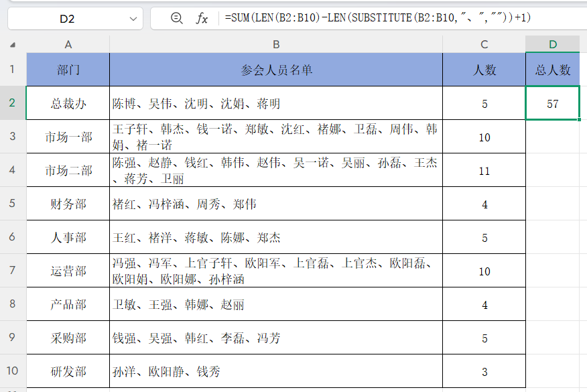This screenshot has height=392, width=587.
Task: Select column D header
Action: pyautogui.click(x=552, y=44)
